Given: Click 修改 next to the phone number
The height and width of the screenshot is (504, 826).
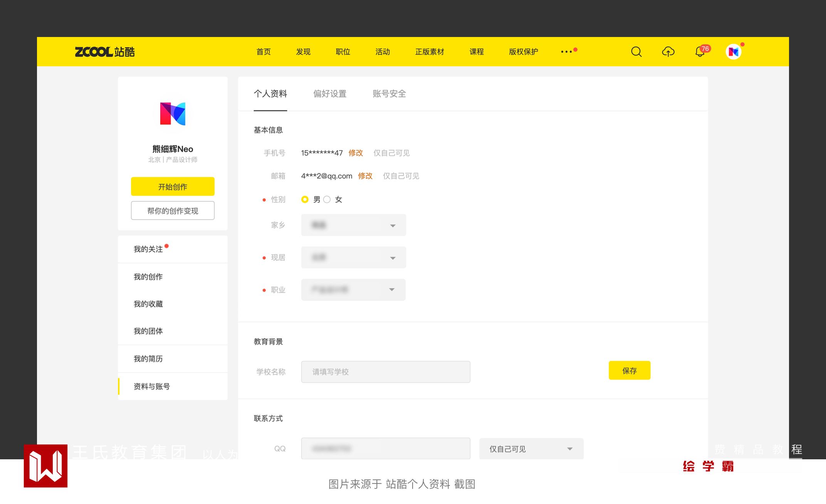Looking at the screenshot, I should (x=356, y=153).
